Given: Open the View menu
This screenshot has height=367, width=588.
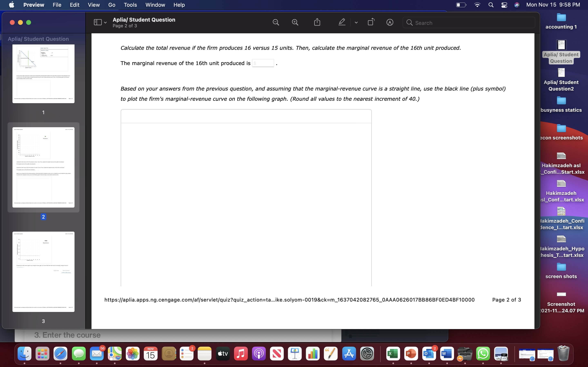Looking at the screenshot, I should tap(94, 5).
